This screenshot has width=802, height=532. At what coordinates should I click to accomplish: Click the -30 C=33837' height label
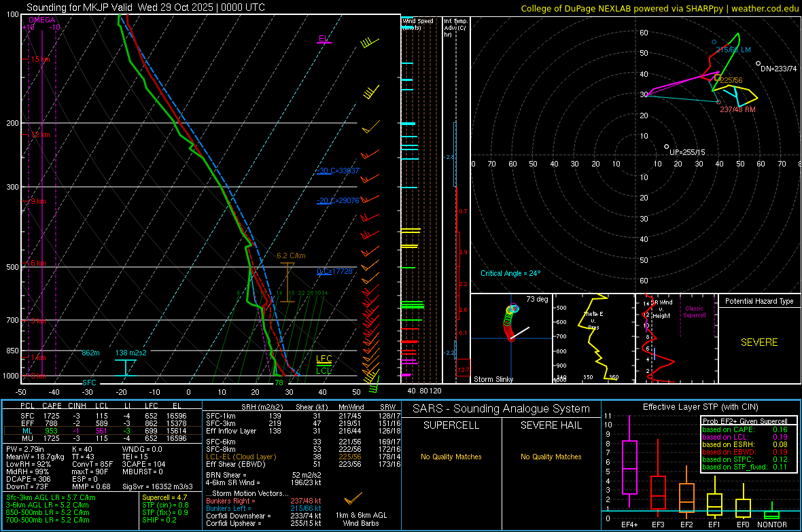pyautogui.click(x=338, y=171)
